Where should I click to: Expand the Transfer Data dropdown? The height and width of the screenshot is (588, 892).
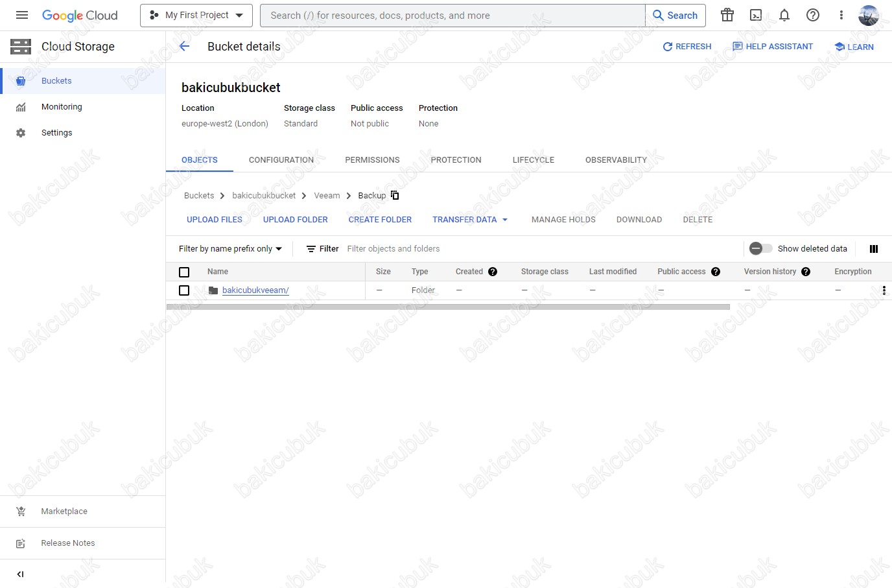pos(470,220)
